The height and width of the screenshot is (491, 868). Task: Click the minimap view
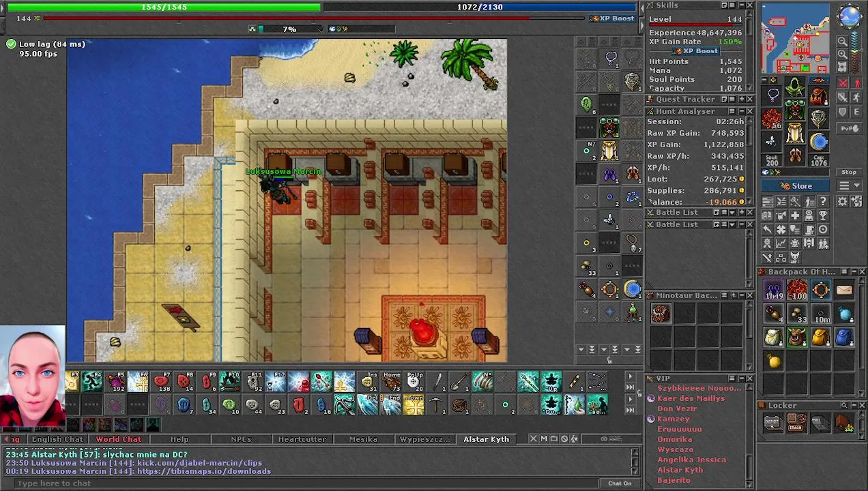tap(796, 38)
